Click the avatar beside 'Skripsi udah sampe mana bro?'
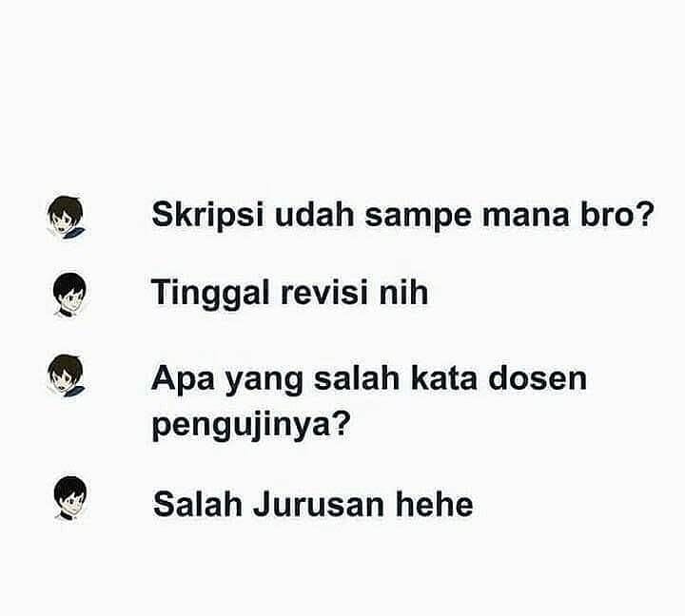 pyautogui.click(x=67, y=218)
